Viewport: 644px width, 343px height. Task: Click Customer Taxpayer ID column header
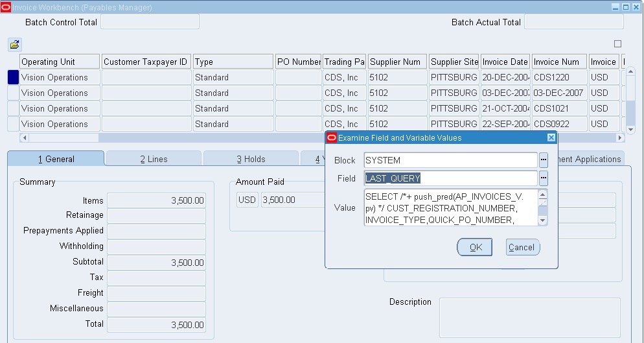(146, 62)
